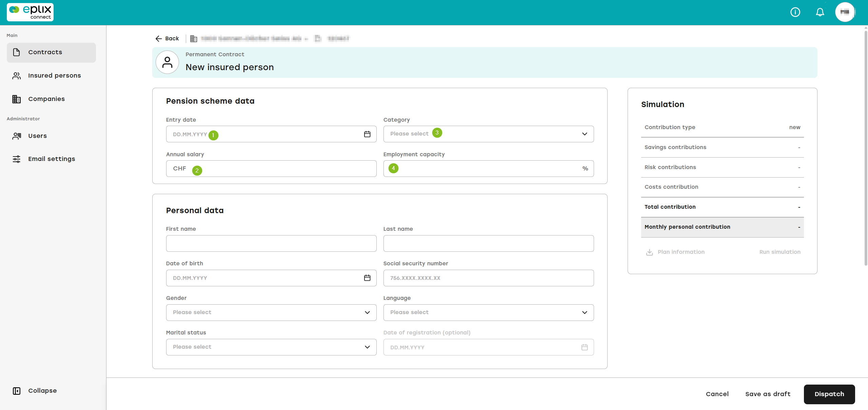Click the Plan information download icon
868x410 pixels.
(649, 252)
